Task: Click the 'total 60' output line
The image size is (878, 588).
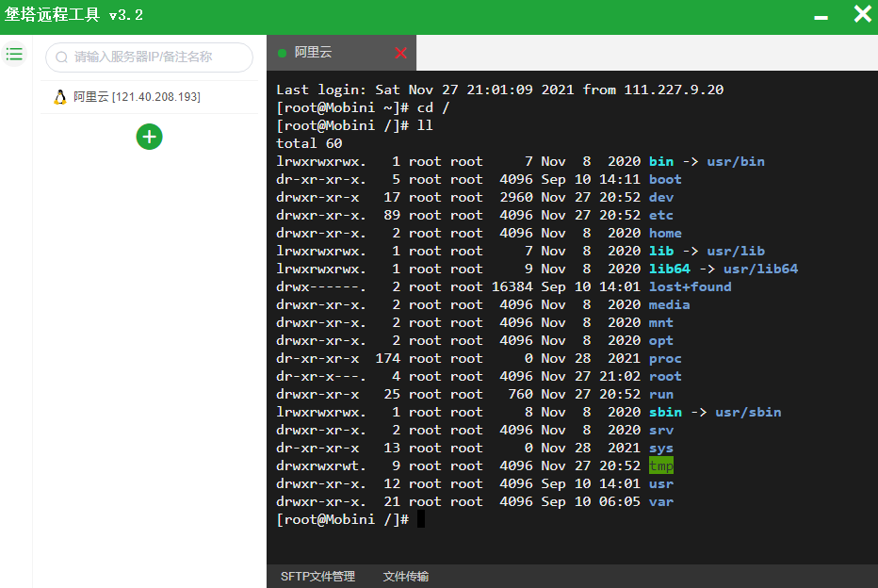Action: pos(309,143)
